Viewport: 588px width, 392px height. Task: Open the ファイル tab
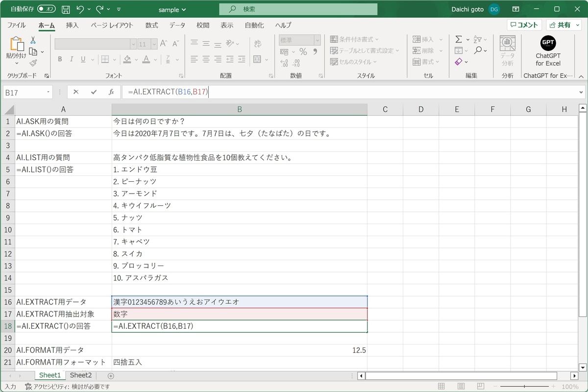[x=16, y=25]
